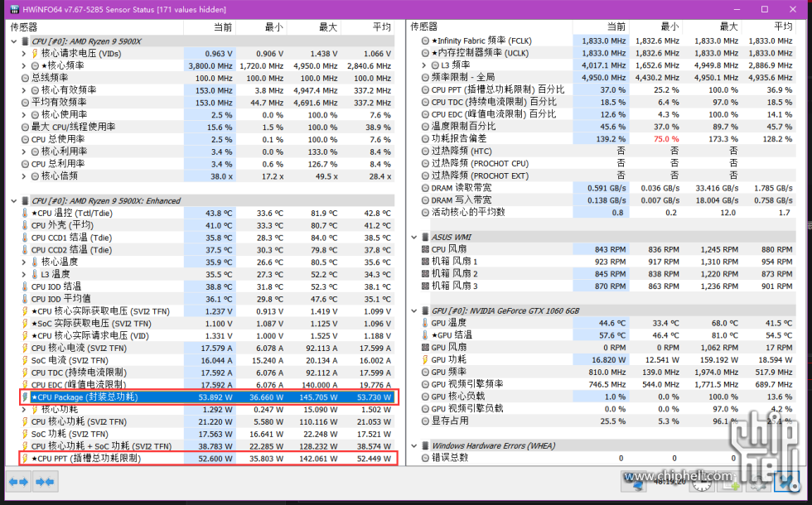Expand the L3 频率 row
812x505 pixels.
(424, 65)
